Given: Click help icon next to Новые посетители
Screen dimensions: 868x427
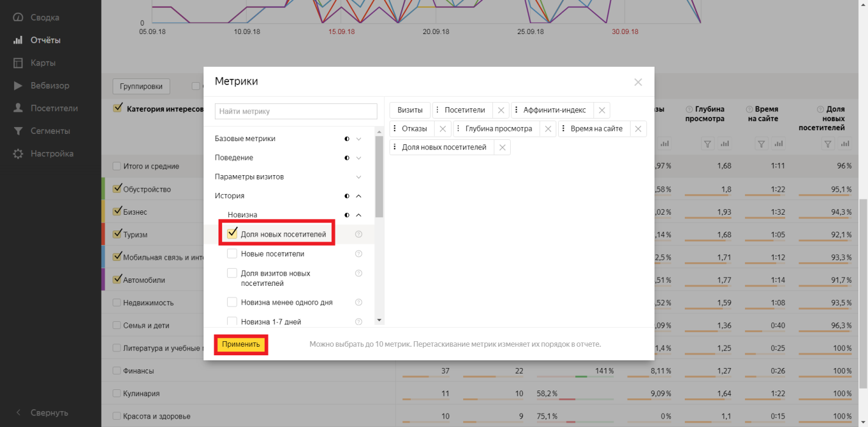Looking at the screenshot, I should click(359, 254).
